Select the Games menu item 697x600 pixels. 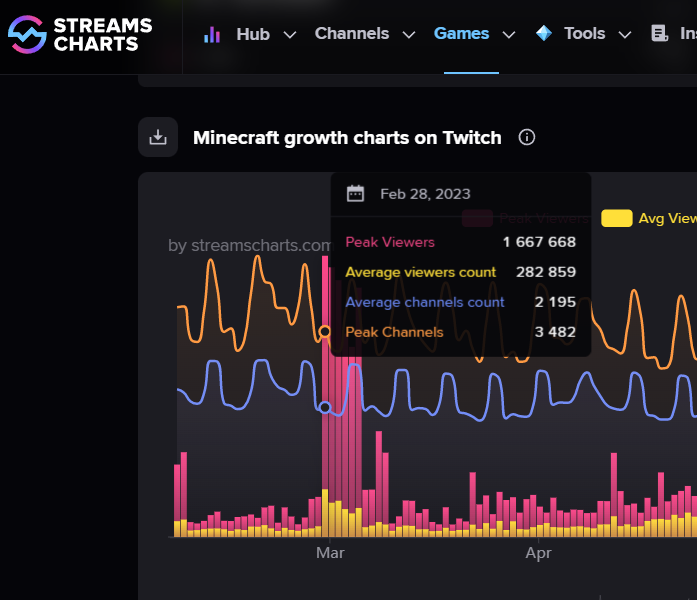[461, 33]
